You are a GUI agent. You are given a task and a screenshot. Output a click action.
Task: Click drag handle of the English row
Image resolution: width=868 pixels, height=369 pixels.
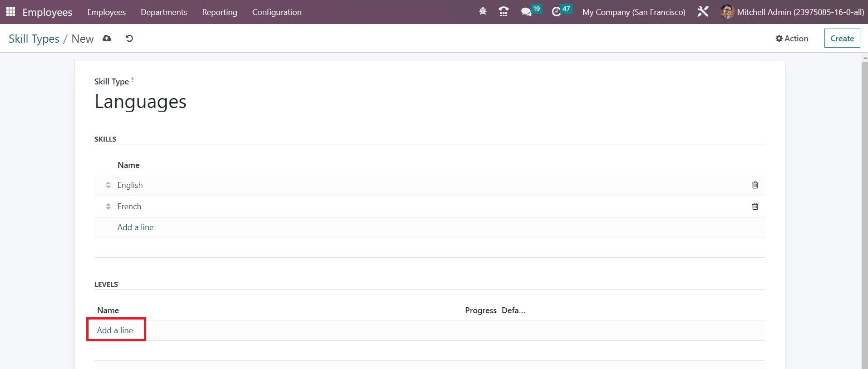(108, 185)
